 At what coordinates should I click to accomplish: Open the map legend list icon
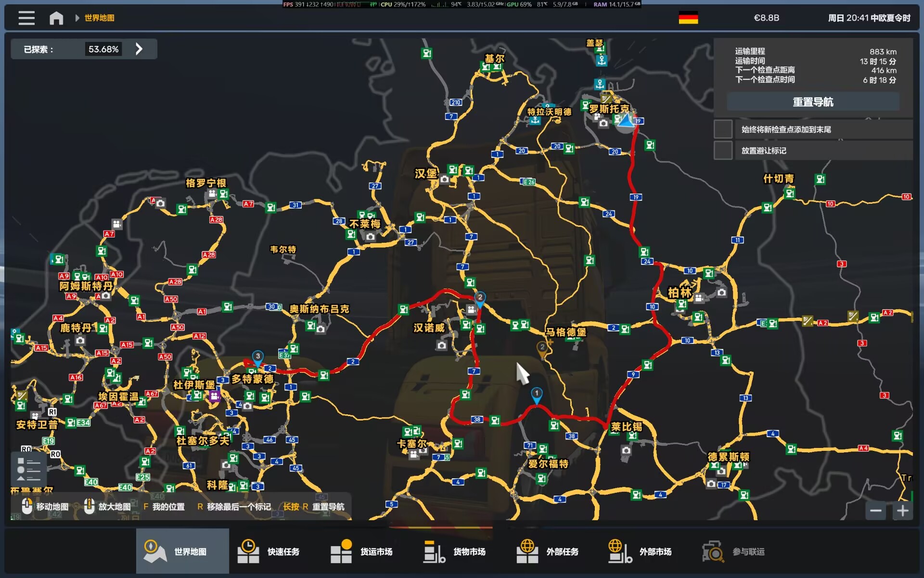pyautogui.click(x=28, y=469)
